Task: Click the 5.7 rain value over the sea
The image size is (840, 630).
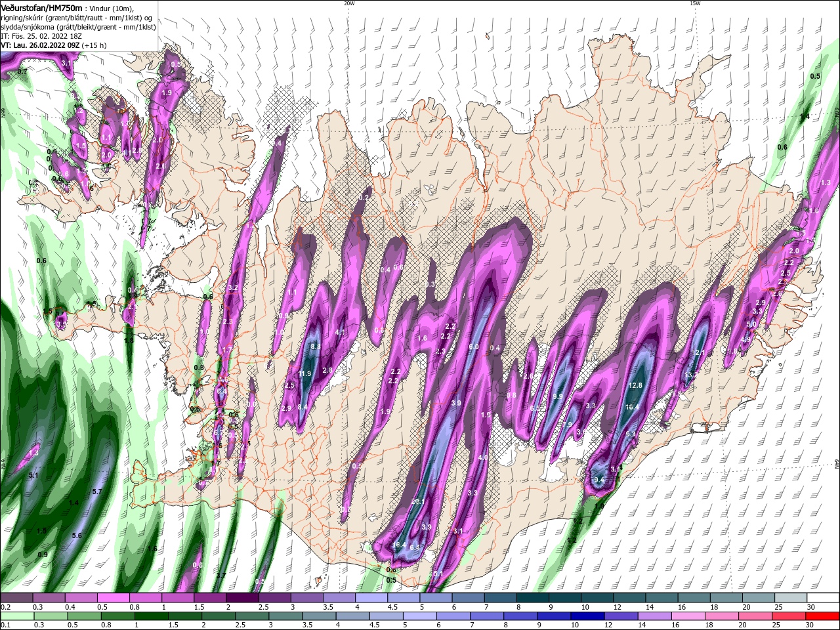Action: (97, 492)
